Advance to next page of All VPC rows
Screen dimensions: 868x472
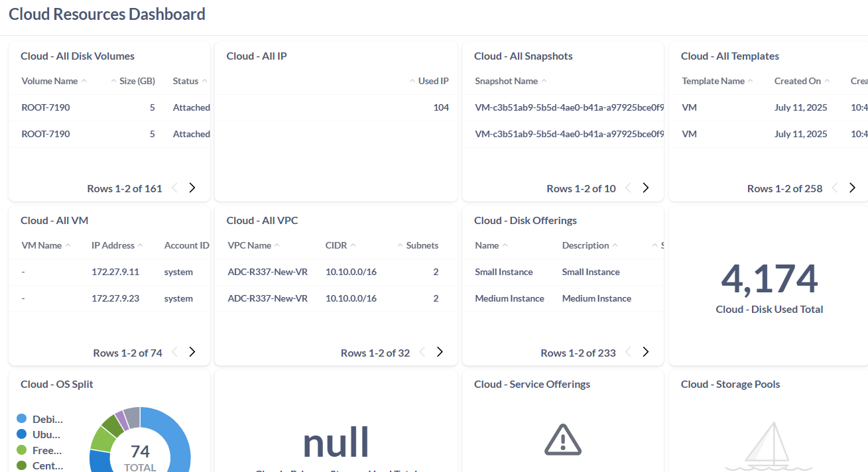439,352
